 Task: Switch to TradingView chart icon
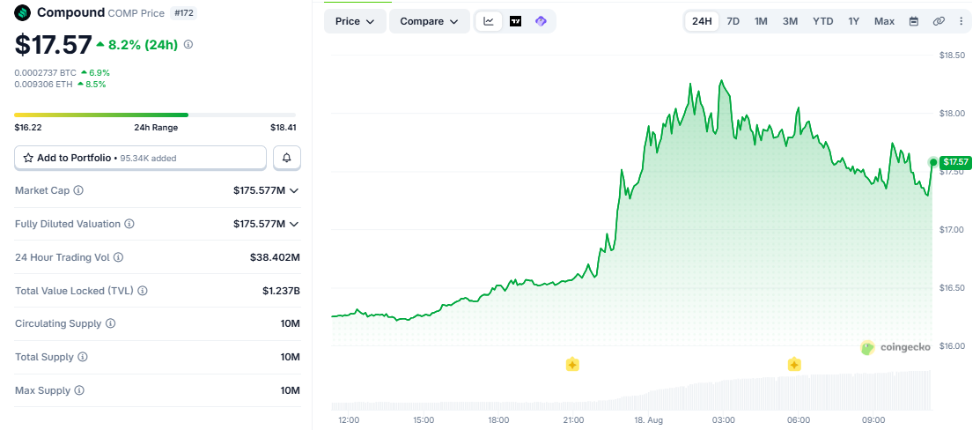pyautogui.click(x=516, y=21)
